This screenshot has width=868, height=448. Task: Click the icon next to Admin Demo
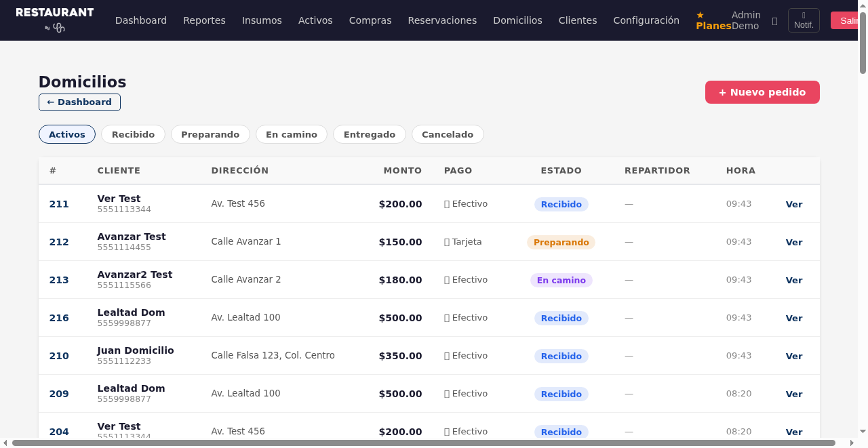coord(774,21)
